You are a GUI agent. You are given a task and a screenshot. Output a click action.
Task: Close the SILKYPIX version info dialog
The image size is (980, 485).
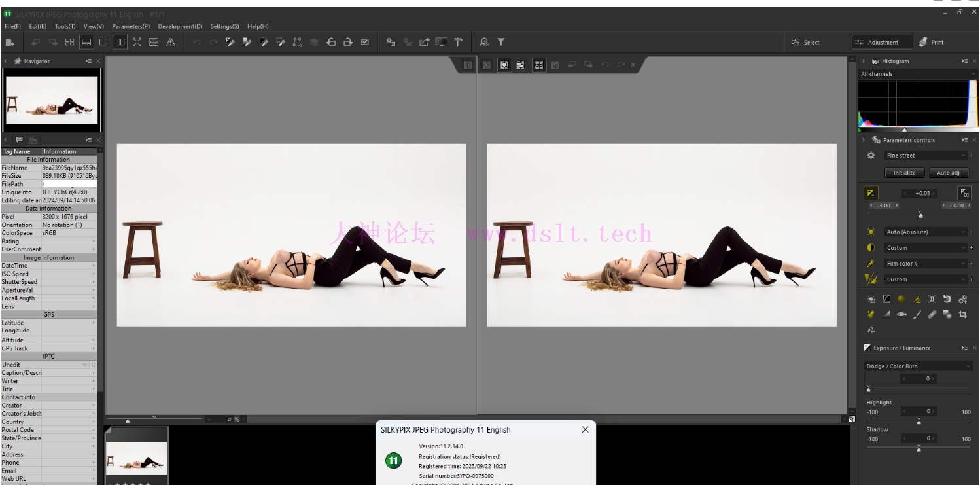[585, 429]
